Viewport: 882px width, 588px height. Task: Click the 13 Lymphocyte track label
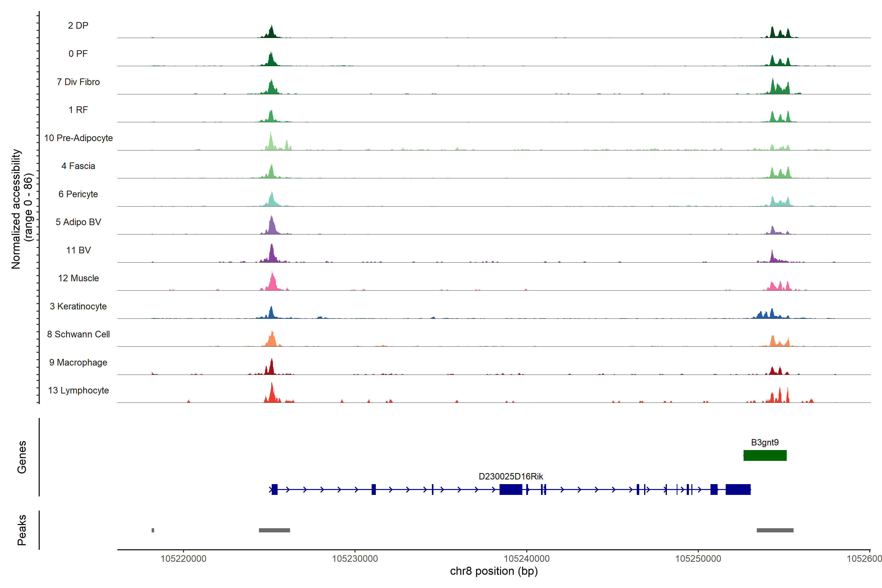(x=78, y=390)
